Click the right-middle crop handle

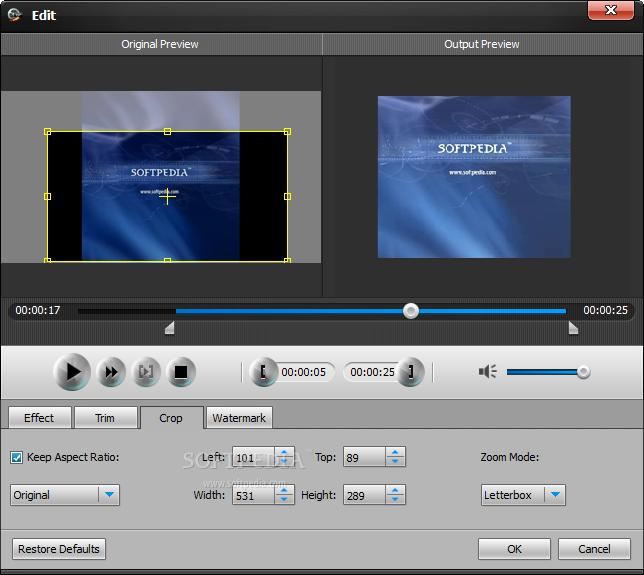pos(288,197)
